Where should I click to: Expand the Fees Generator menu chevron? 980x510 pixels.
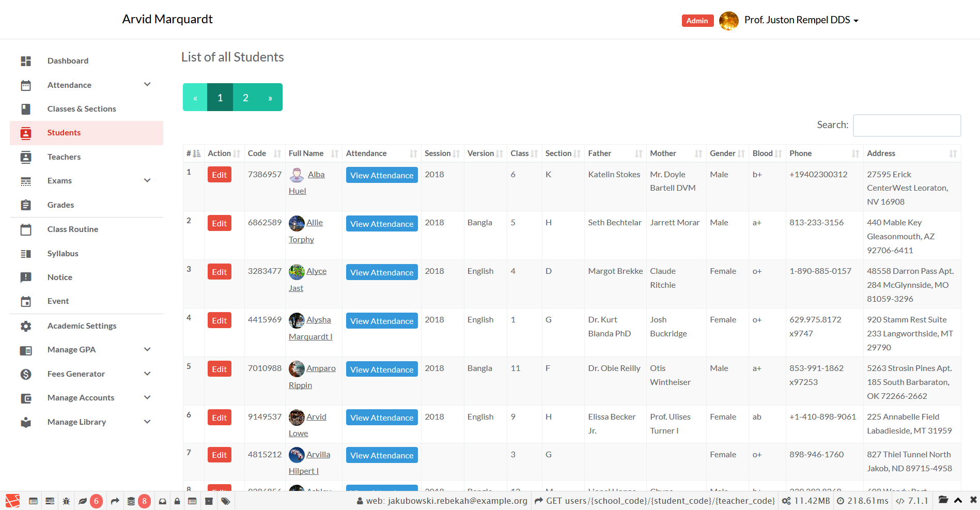147,374
